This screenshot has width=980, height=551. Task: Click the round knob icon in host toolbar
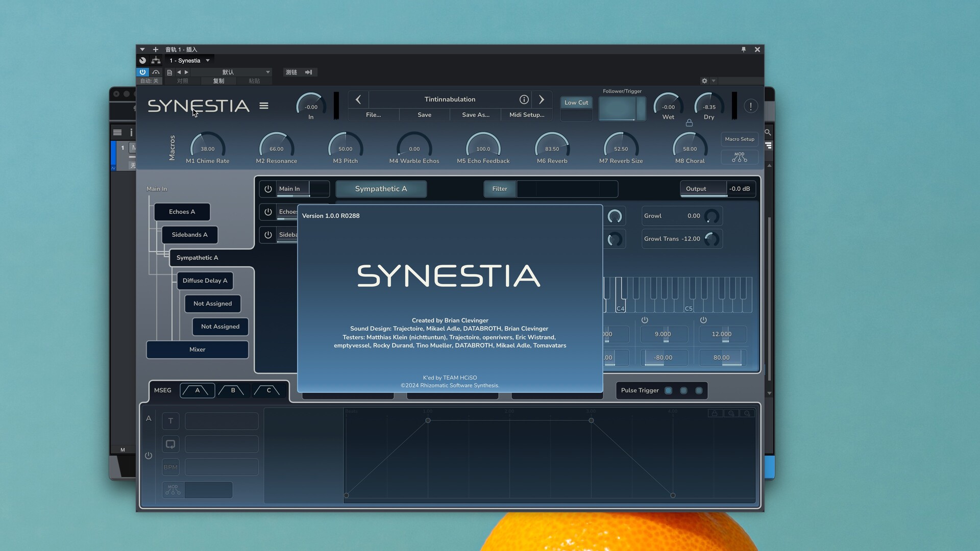coord(143,60)
